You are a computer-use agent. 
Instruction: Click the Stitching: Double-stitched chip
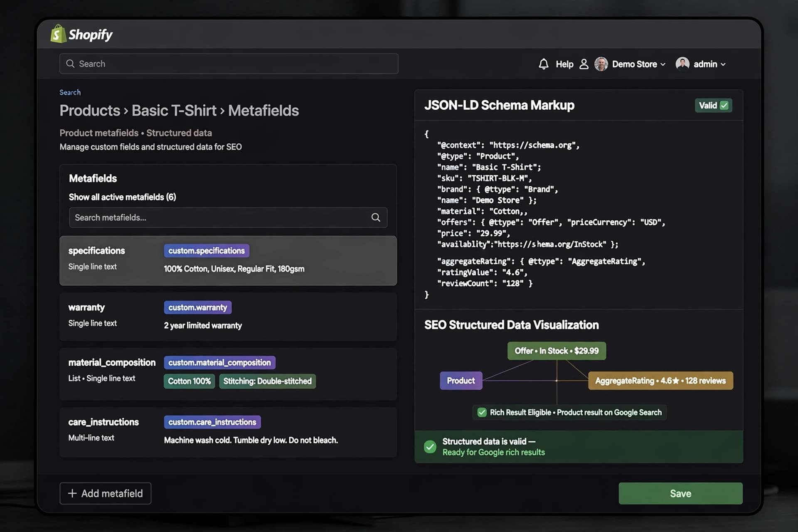(x=267, y=381)
